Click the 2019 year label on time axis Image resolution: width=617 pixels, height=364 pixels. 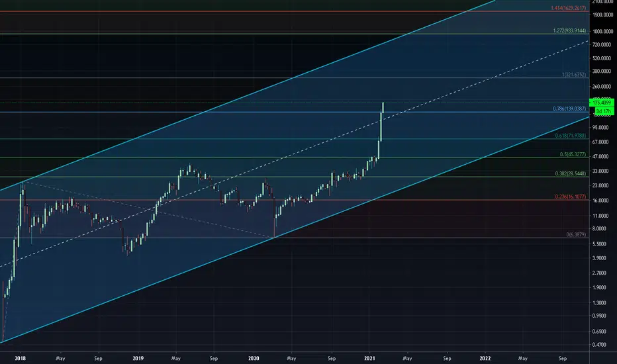pos(138,359)
